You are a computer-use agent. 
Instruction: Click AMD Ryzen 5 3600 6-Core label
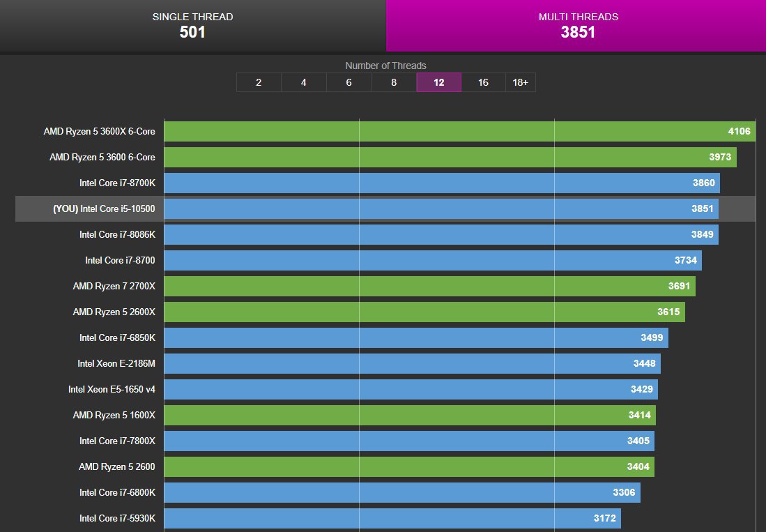click(x=102, y=158)
